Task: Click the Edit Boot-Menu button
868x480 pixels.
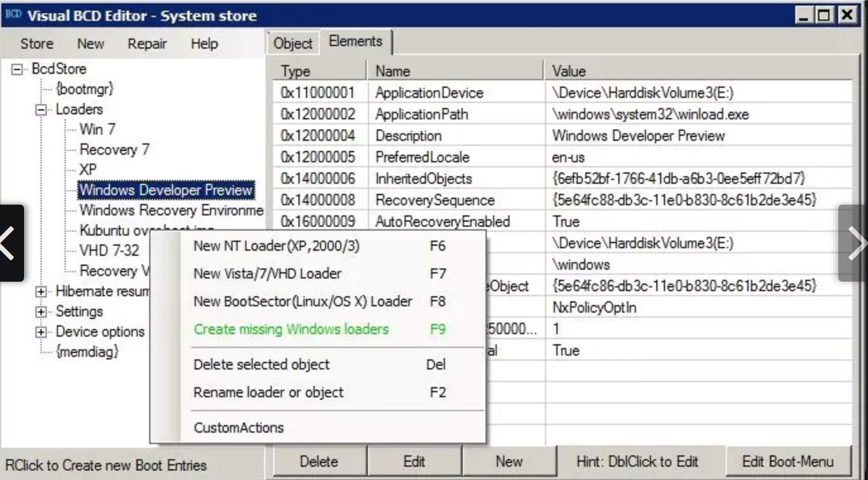Action: [x=788, y=462]
